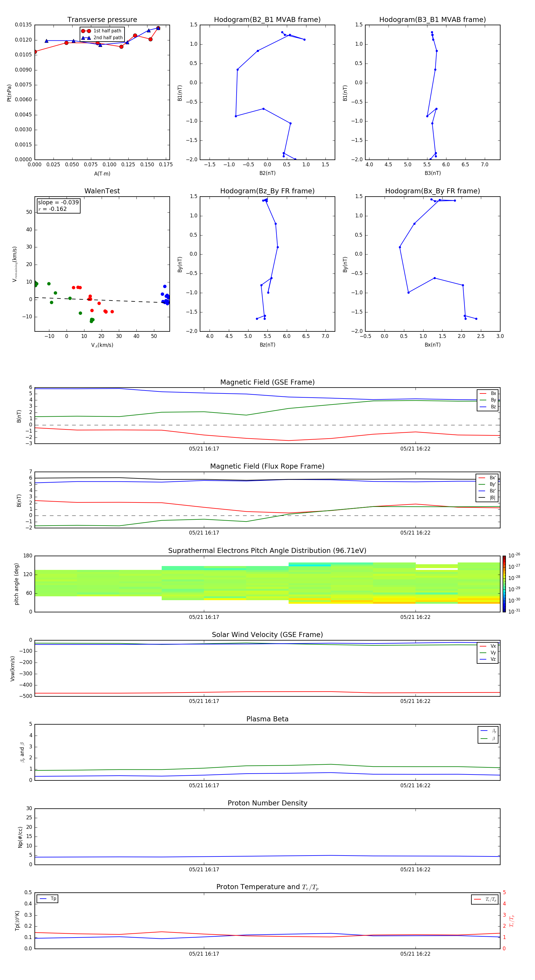Click the 'Plasma Beta' plot title
Image resolution: width=535 pixels, height=980 pixels.
coord(267,719)
